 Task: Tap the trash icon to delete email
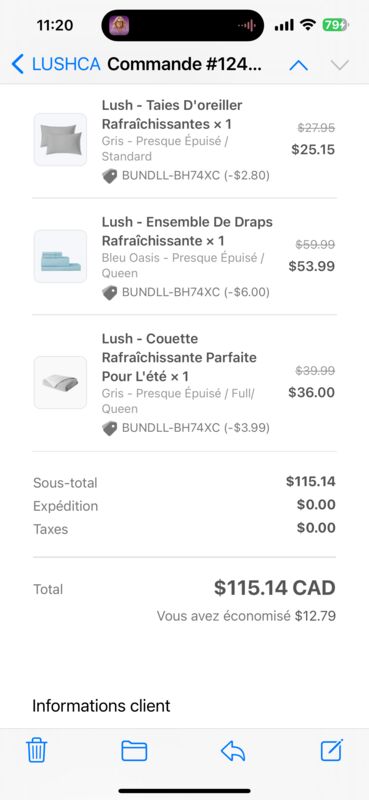[x=37, y=751]
